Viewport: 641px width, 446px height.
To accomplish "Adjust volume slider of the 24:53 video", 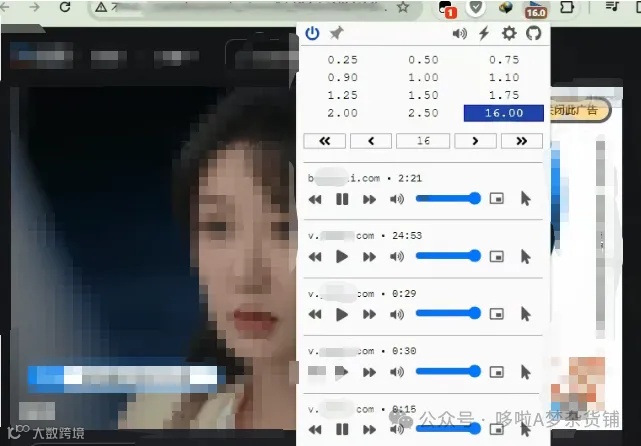I will [x=448, y=256].
